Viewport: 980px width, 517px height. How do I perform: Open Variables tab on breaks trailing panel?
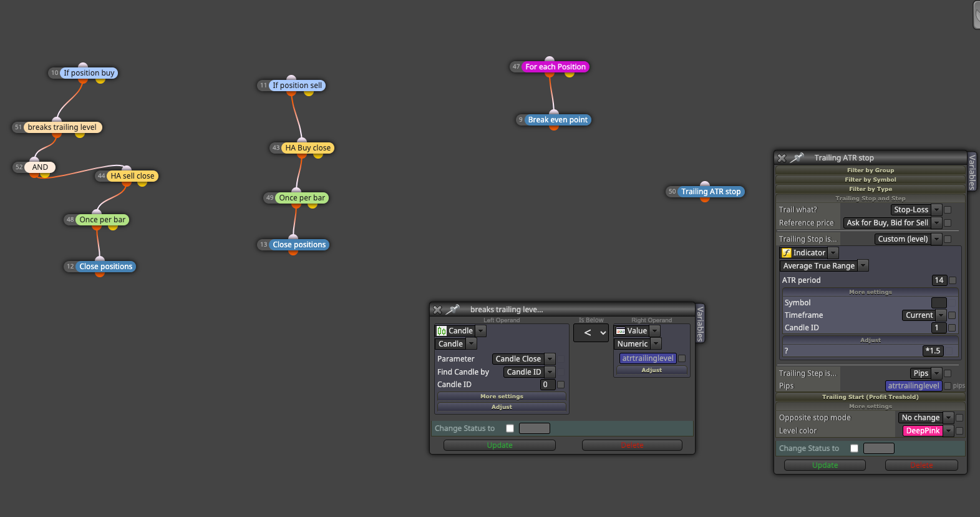point(700,323)
